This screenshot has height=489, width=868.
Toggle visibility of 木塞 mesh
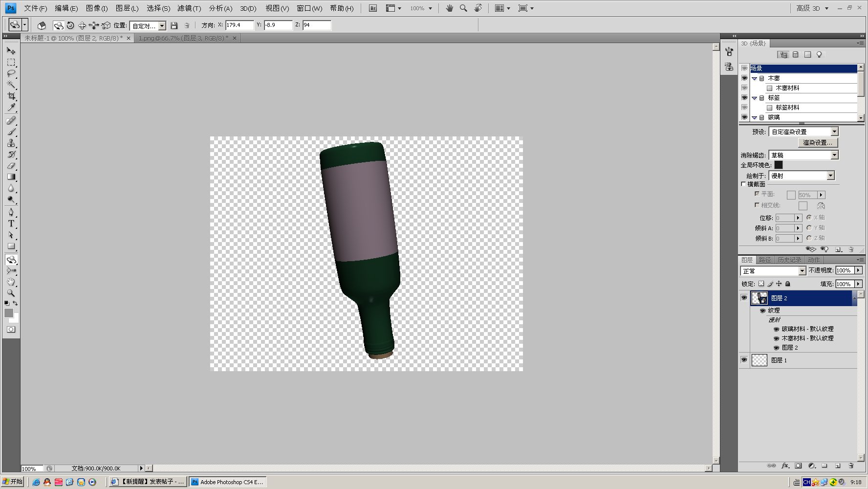point(744,78)
